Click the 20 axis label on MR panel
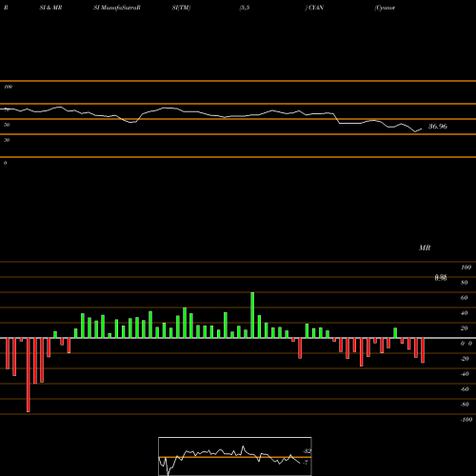Image resolution: width=476 pixels, height=476 pixels. pos(465,328)
